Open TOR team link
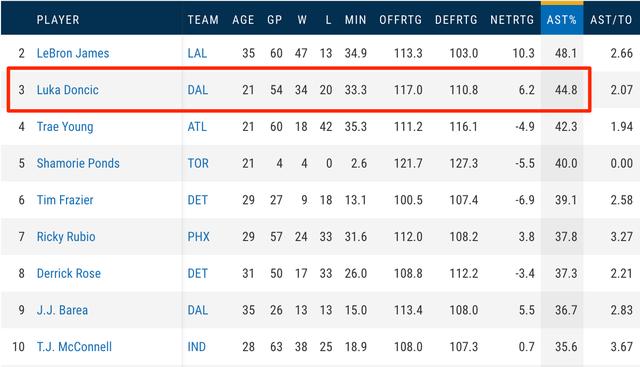The width and height of the screenshot is (640, 367). 198,164
